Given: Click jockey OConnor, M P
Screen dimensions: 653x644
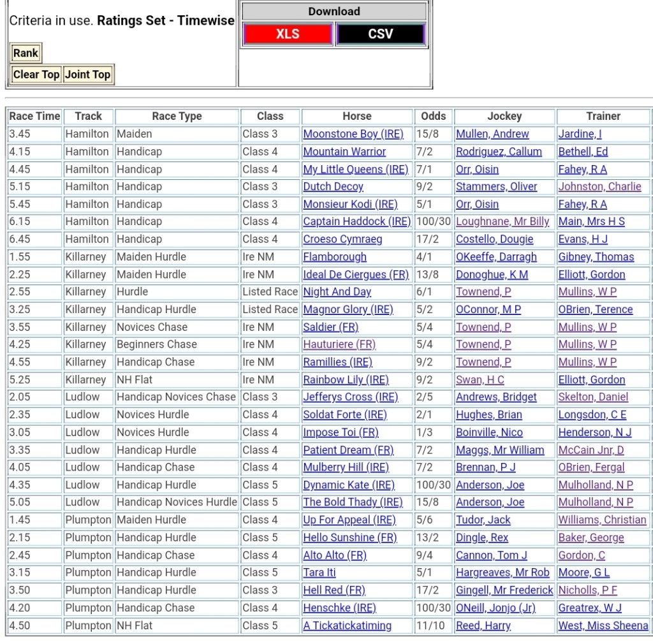Looking at the screenshot, I should point(488,310).
